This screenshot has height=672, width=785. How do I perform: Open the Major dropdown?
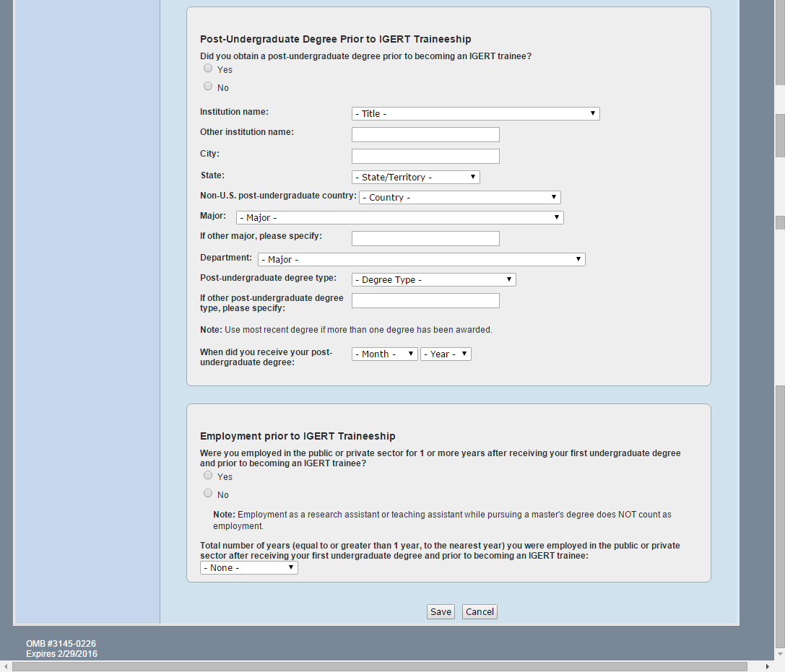(x=399, y=218)
